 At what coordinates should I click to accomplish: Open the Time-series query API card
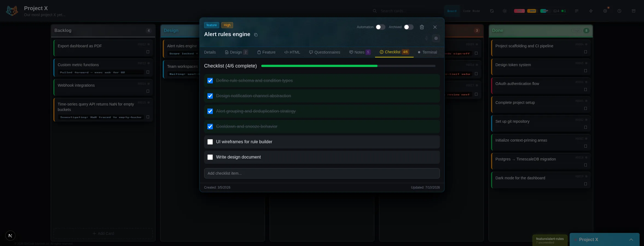103,110
